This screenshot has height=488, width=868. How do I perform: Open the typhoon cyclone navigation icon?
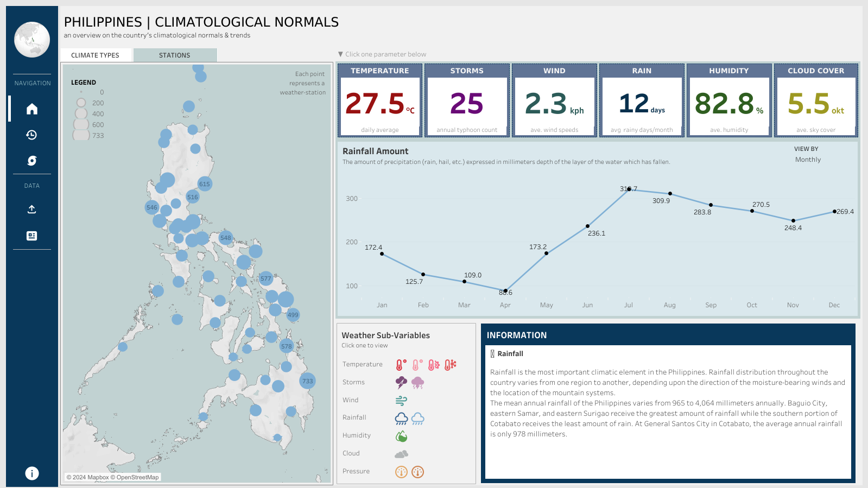click(x=32, y=161)
